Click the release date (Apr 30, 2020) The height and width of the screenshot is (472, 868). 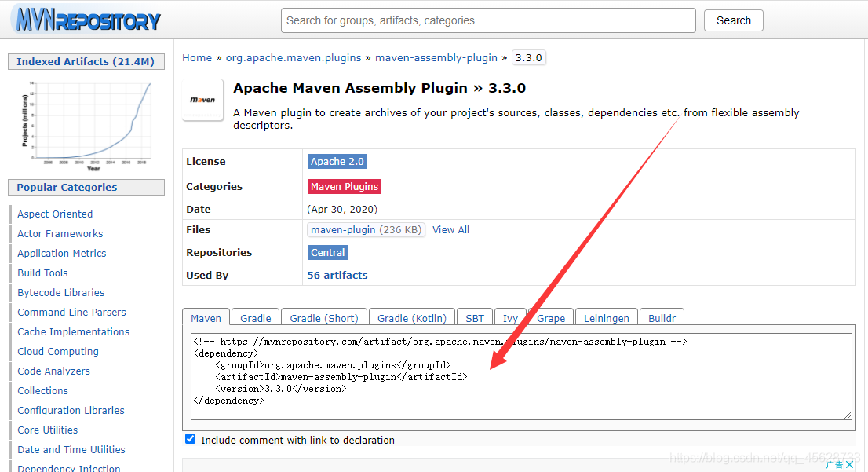click(342, 210)
